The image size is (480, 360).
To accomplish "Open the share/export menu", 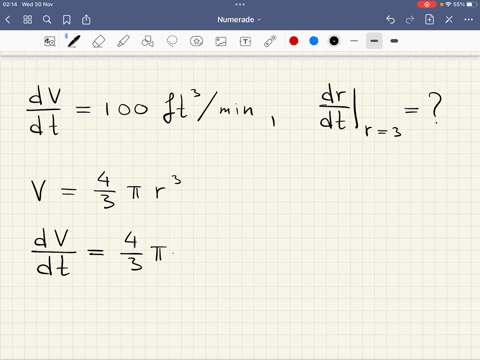I will coord(86,20).
